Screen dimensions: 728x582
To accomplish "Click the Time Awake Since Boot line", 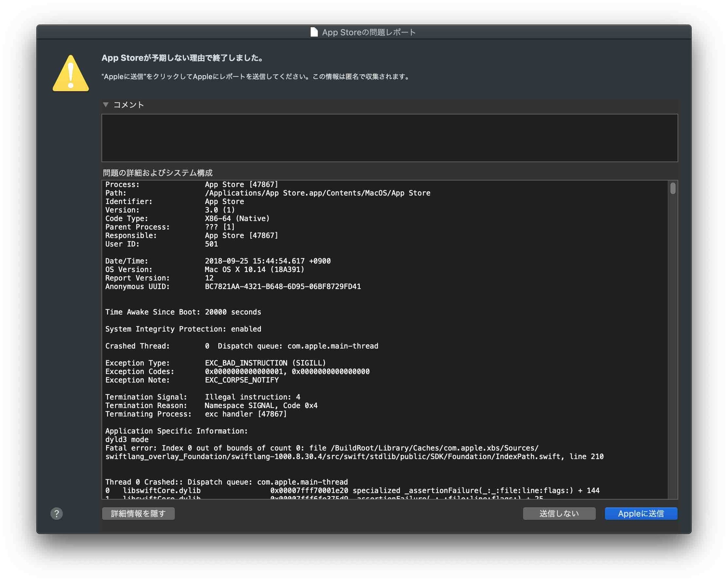I will [183, 312].
